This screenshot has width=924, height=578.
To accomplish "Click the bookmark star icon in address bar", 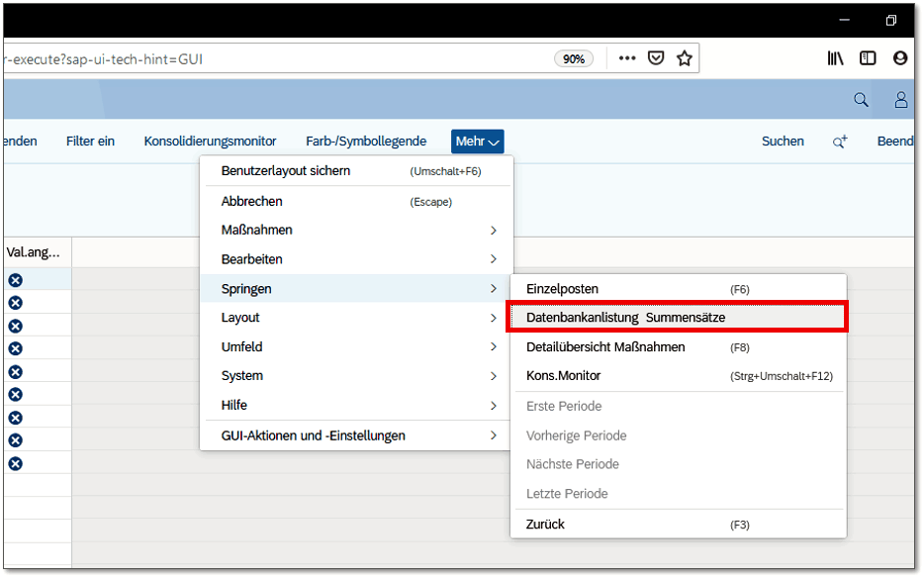I will coord(684,58).
